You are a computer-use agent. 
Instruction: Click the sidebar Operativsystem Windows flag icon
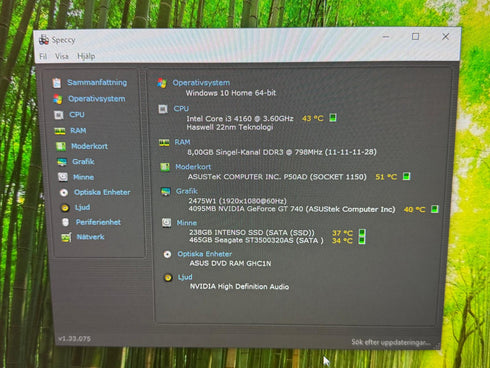pyautogui.click(x=58, y=99)
